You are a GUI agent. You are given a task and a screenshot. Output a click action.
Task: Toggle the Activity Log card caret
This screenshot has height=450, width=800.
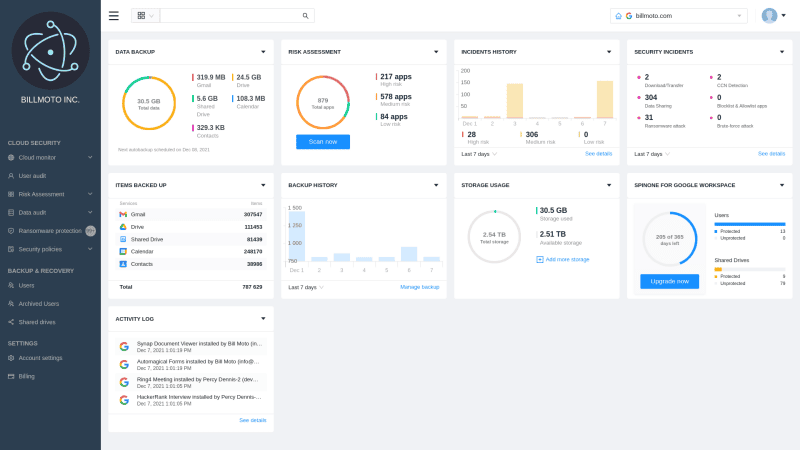(263, 319)
